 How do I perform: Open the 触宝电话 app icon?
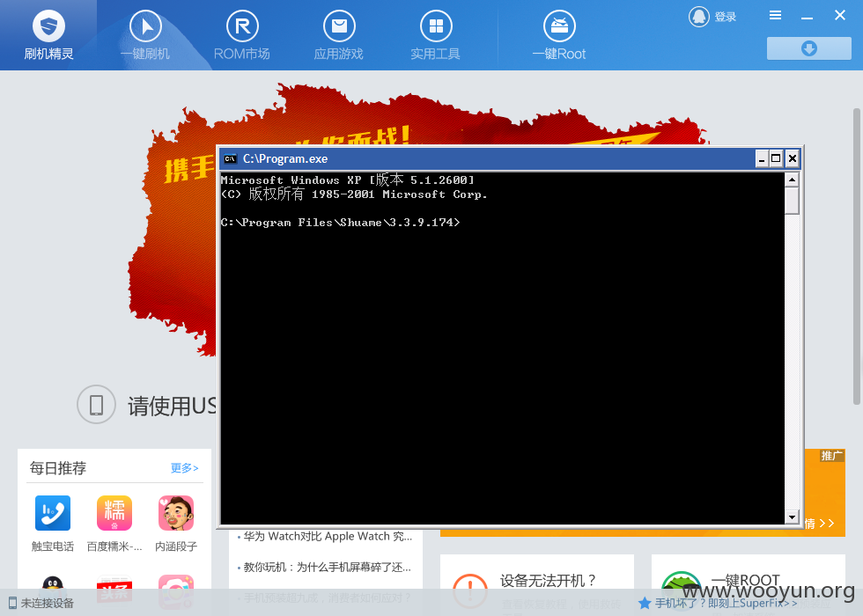point(53,513)
